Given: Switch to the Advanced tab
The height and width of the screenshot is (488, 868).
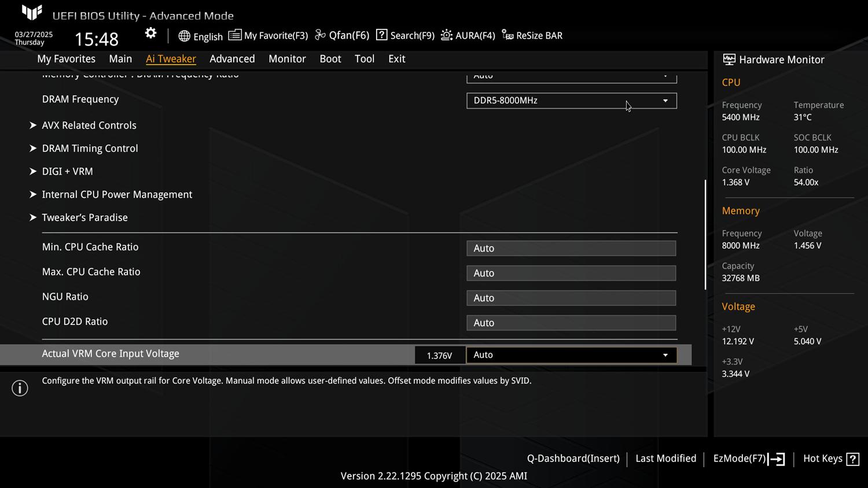Looking at the screenshot, I should point(232,59).
